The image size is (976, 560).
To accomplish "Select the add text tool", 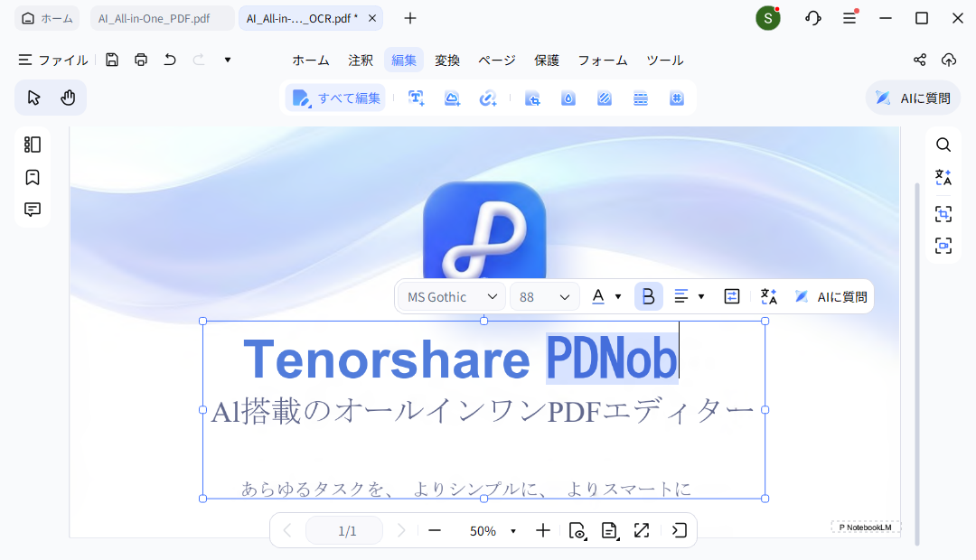I will pyautogui.click(x=417, y=98).
